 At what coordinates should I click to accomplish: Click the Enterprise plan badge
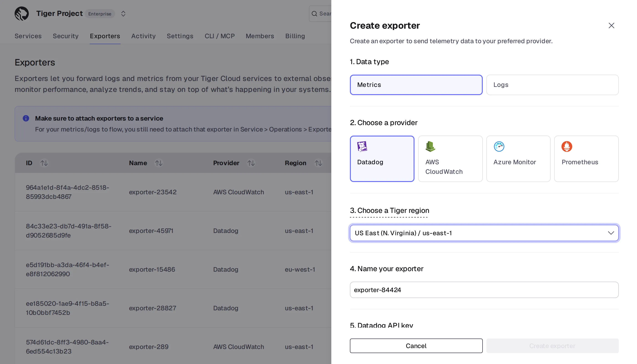(x=100, y=14)
